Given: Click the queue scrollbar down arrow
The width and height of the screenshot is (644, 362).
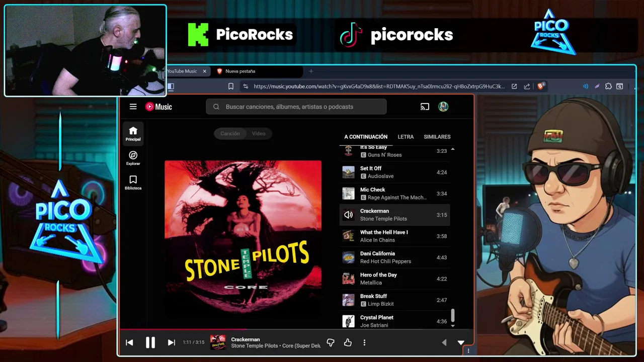Looking at the screenshot, I should click(453, 326).
